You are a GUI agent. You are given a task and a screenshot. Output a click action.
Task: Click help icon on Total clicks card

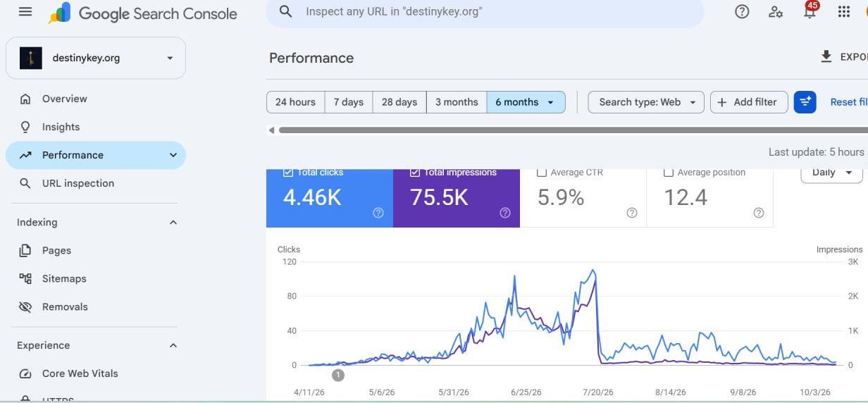coord(378,213)
